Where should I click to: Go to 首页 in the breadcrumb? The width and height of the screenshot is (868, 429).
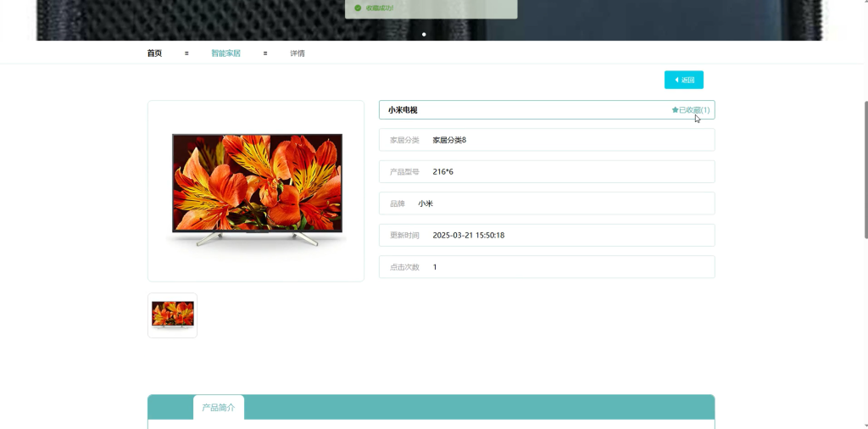pos(154,53)
